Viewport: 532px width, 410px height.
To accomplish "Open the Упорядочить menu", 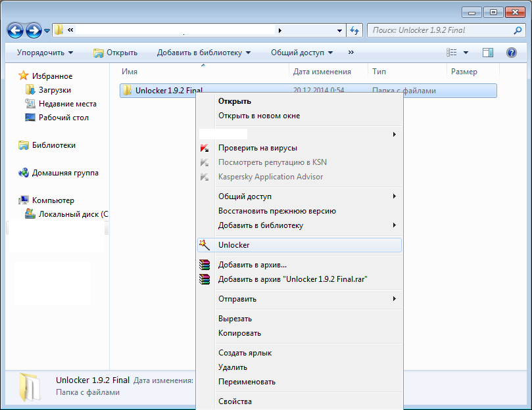I will point(45,53).
